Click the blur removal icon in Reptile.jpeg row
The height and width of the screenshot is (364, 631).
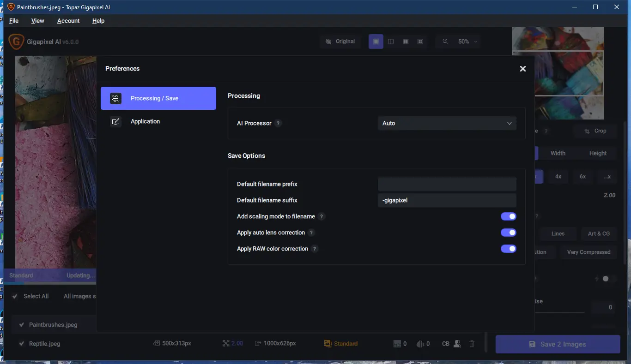[x=420, y=344]
